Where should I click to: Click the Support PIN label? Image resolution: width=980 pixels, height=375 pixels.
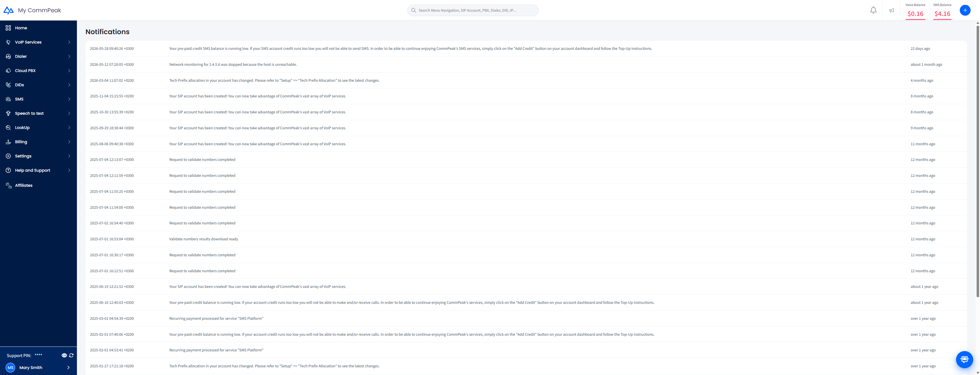click(x=19, y=356)
